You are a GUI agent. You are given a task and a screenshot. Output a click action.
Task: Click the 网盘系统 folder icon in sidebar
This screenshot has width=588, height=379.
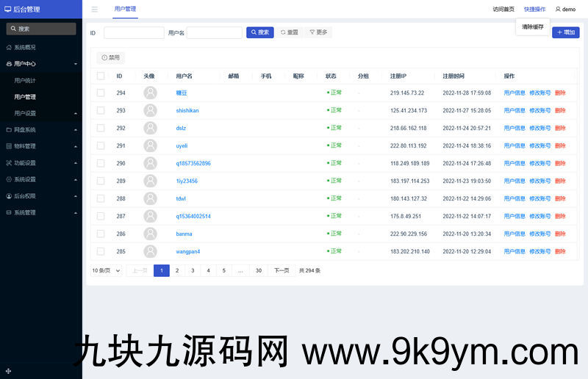[9, 130]
